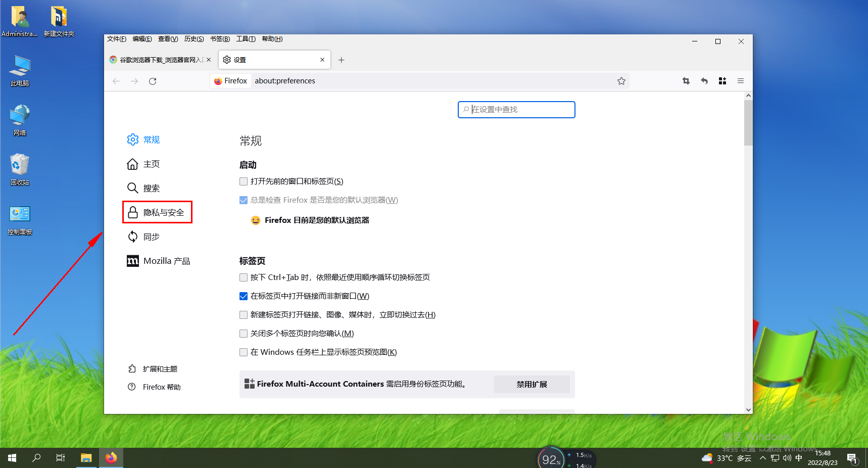Open a new tab with the plus button
The height and width of the screenshot is (468, 868).
pos(342,60)
